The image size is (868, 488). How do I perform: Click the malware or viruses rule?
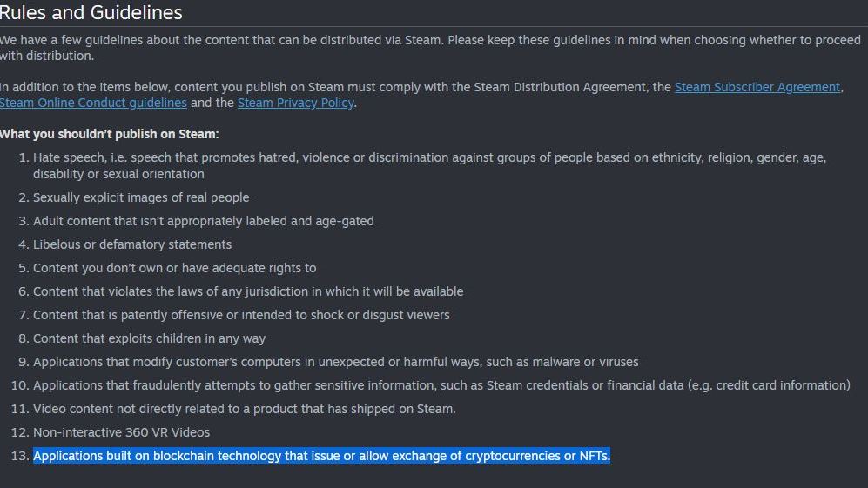pos(335,363)
